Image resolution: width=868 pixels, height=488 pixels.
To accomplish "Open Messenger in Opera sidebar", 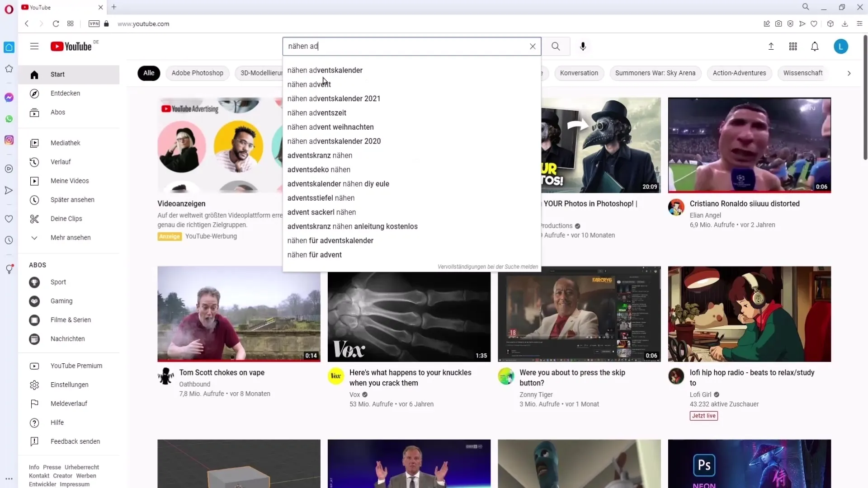I will click(x=9, y=97).
